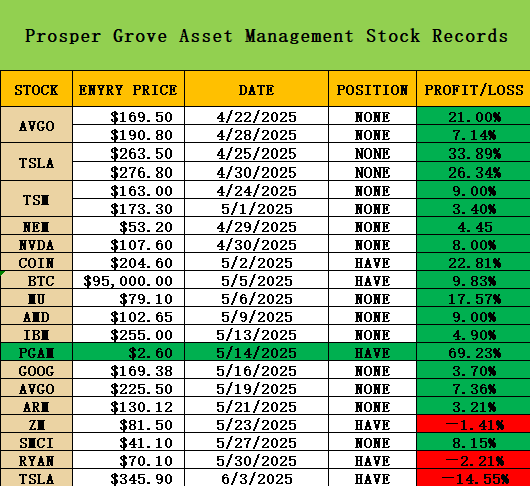Select date cell 4/24/2025
Viewport: 530px width, 486px height.
click(256, 190)
